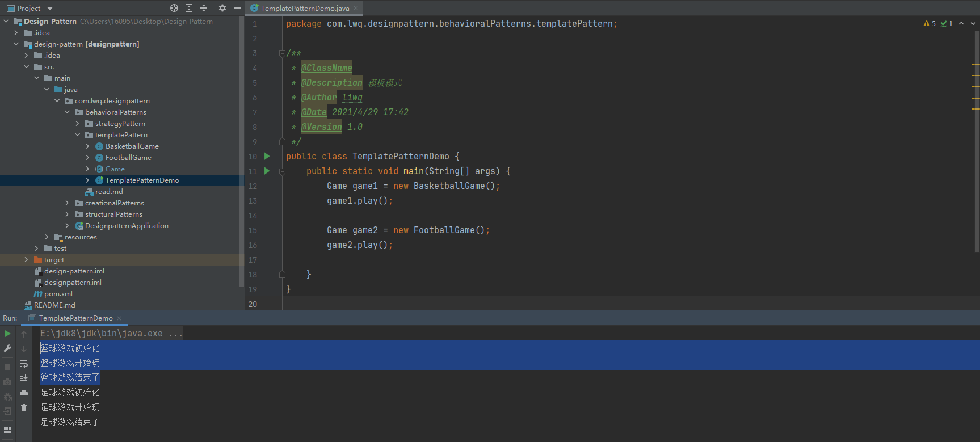Expand the top-level .idea folder
The height and width of the screenshot is (442, 980).
(16, 32)
